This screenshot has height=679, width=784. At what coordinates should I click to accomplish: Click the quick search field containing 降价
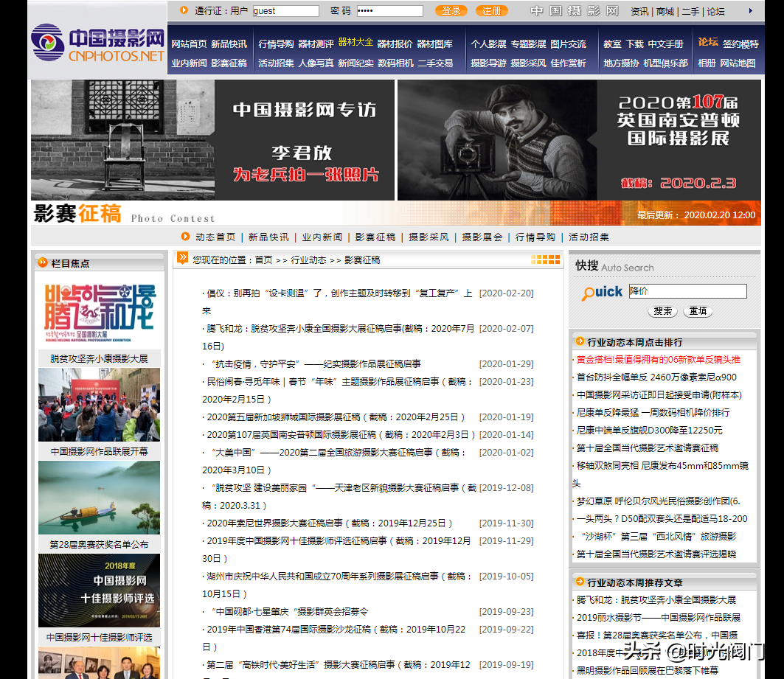coord(687,290)
